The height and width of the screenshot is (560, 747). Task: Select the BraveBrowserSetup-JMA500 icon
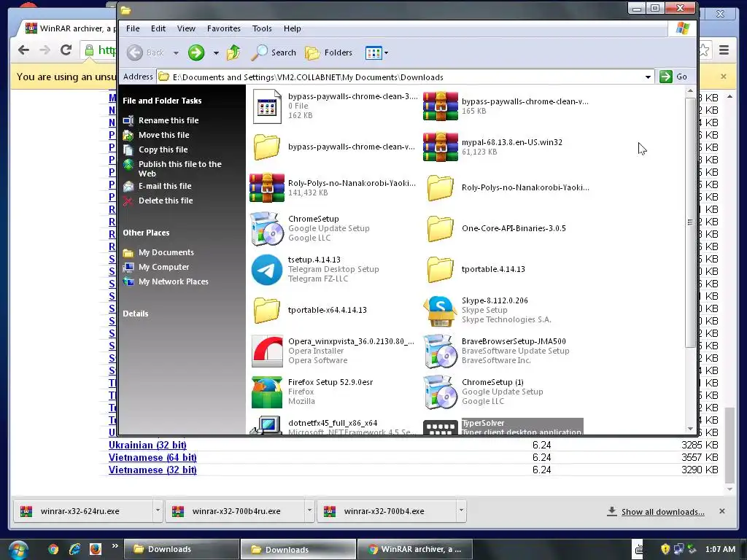click(x=440, y=351)
